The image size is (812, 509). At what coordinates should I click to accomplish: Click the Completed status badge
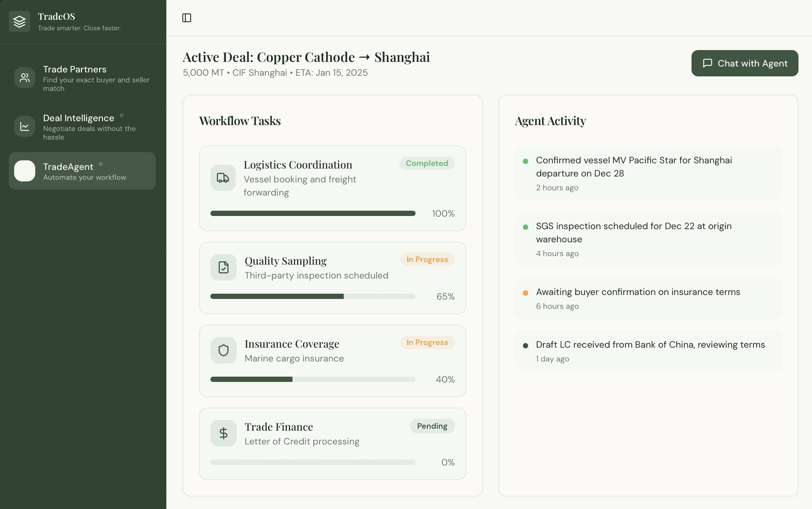tap(426, 163)
